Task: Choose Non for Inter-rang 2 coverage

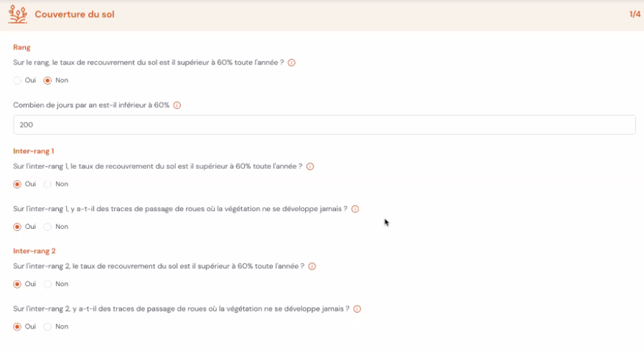Action: (47, 284)
